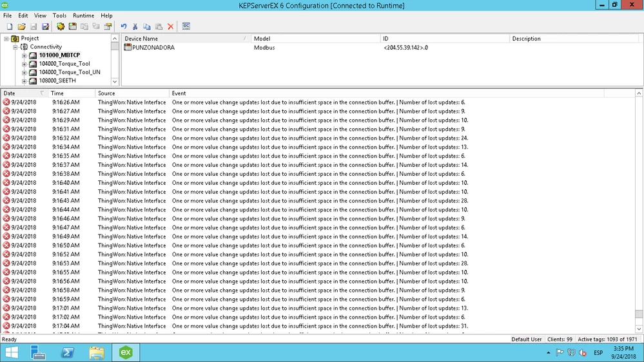Viewport: 644px width, 362px height.
Task: Click the greyed-out Save icon
Action: point(34,26)
